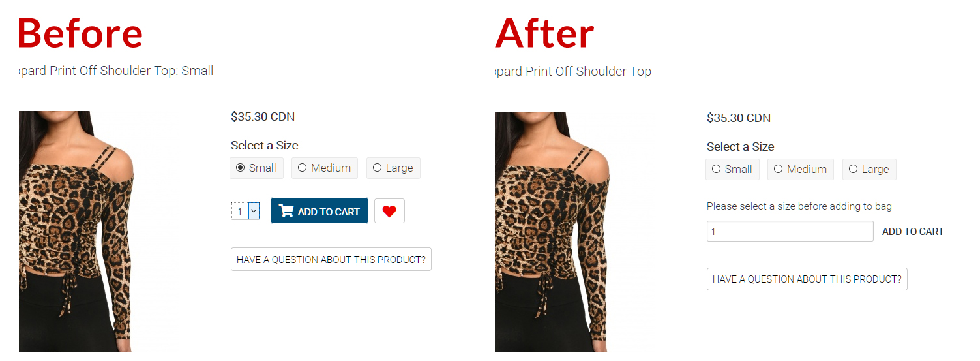The image size is (980, 361).
Task: Click the plain-text ADD TO CART link in After panel
Action: (913, 231)
